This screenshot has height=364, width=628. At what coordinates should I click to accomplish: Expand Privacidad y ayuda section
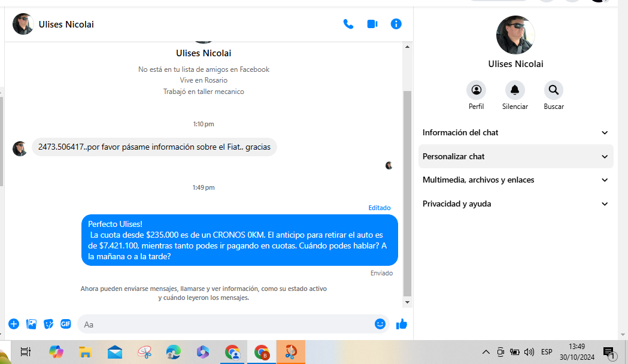[x=515, y=204]
